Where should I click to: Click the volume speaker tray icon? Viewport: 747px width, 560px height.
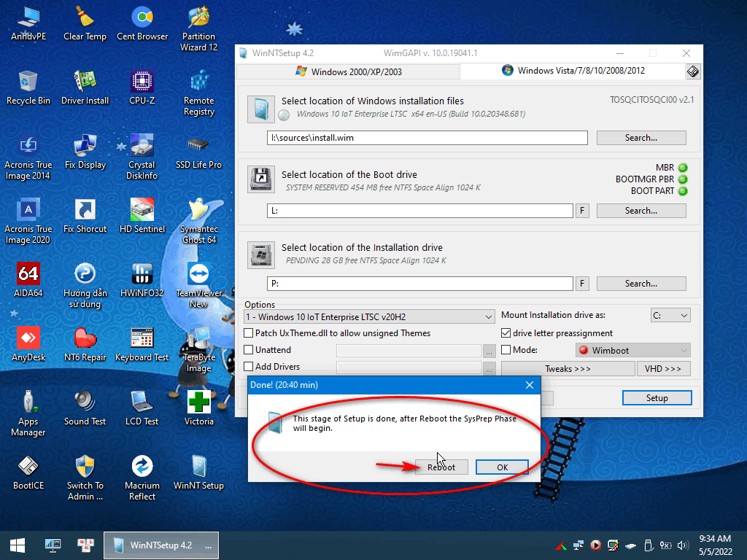(x=683, y=545)
